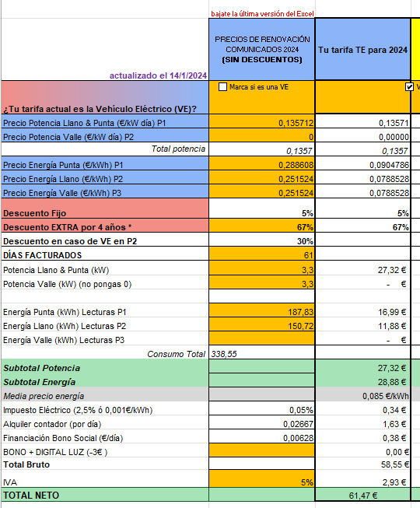Click the Impuesto Eléctrico rate 0,05%
420x508 pixels.
coord(262,410)
